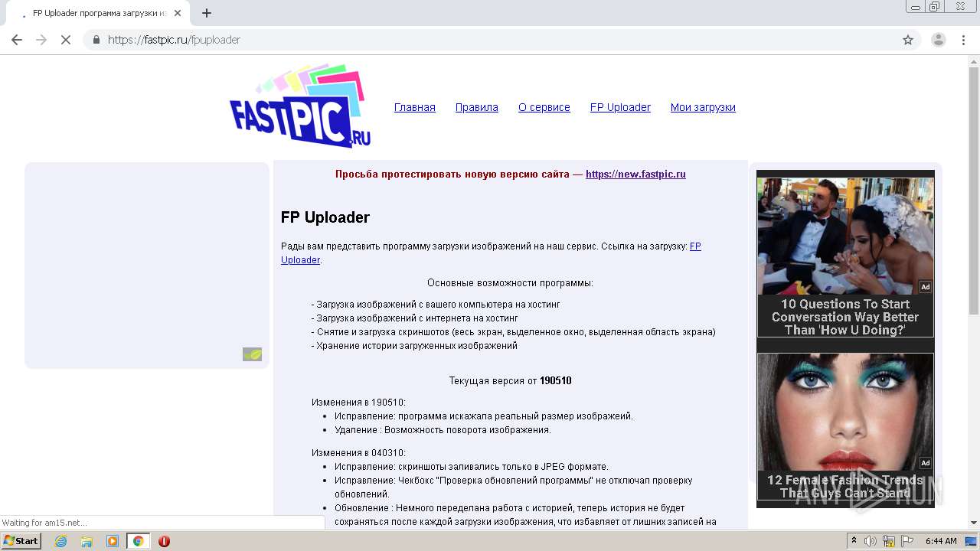Show hidden system tray icons
Image resolution: width=980 pixels, height=551 pixels.
854,541
